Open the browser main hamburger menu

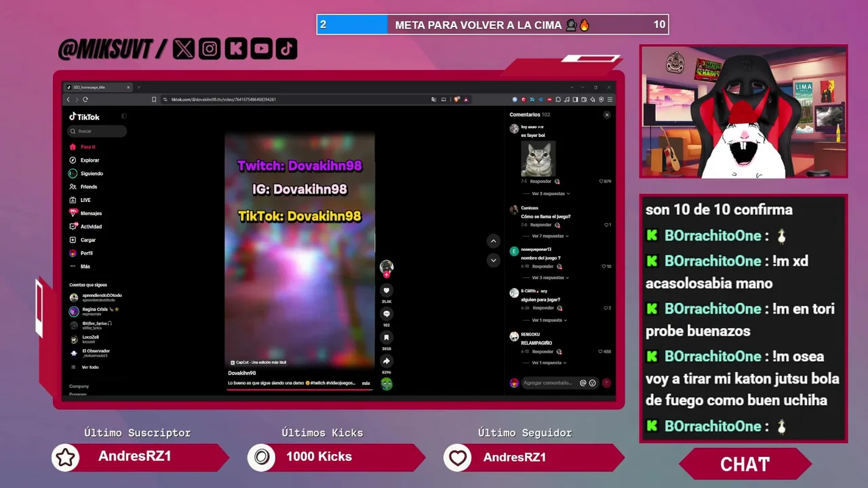point(610,100)
